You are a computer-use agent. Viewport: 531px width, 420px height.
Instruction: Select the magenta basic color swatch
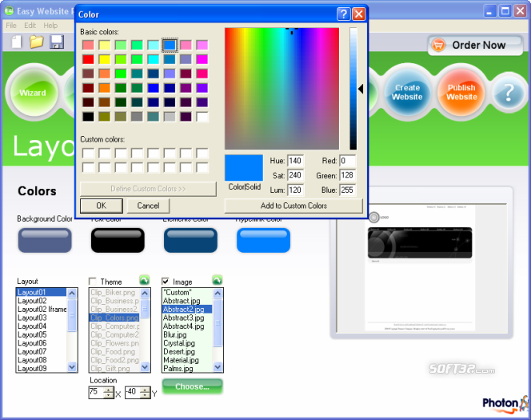click(x=202, y=59)
